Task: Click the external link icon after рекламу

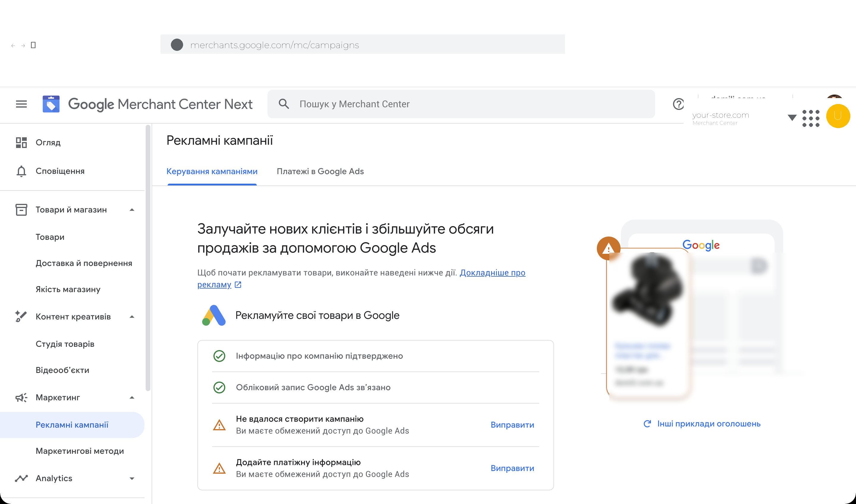Action: [238, 285]
